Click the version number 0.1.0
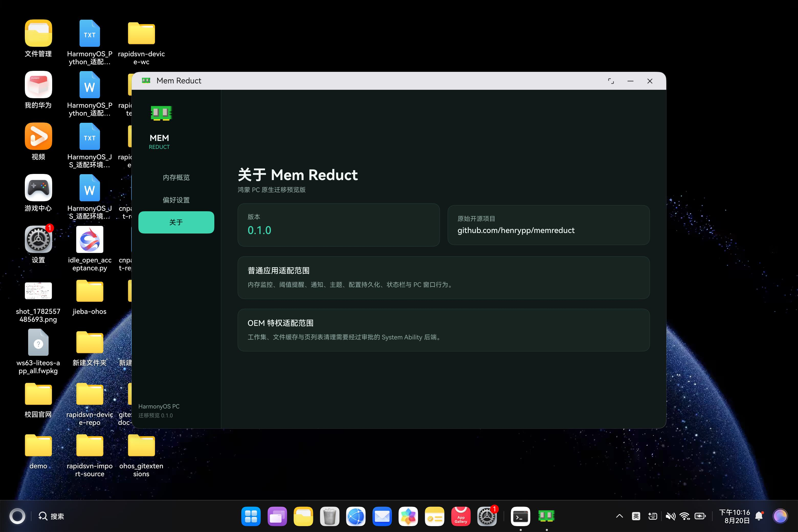This screenshot has width=798, height=532. tap(259, 230)
